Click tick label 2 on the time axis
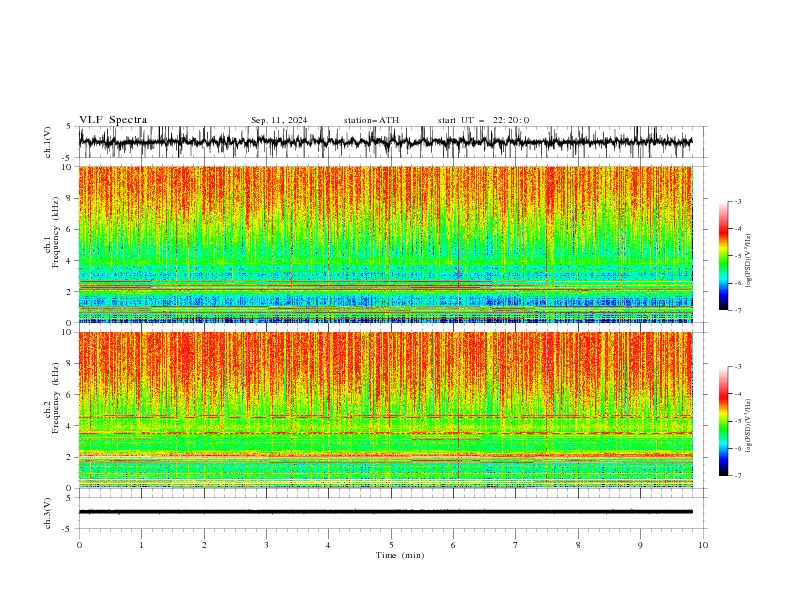The width and height of the screenshot is (792, 612). 204,545
